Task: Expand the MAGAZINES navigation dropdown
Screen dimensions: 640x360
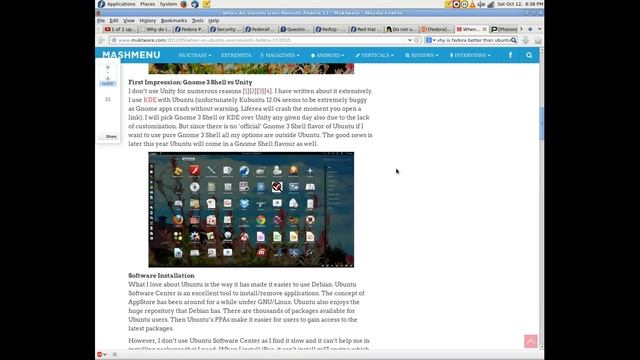Action: coord(280,55)
